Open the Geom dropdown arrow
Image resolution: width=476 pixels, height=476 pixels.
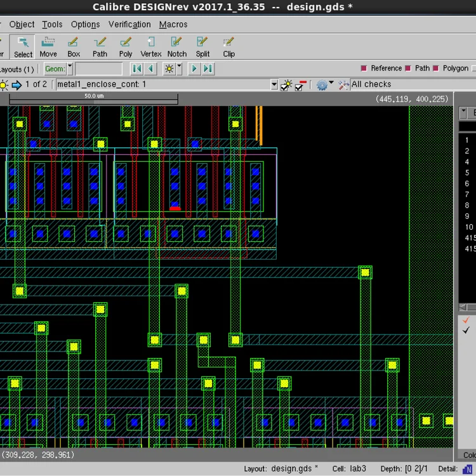coord(70,69)
